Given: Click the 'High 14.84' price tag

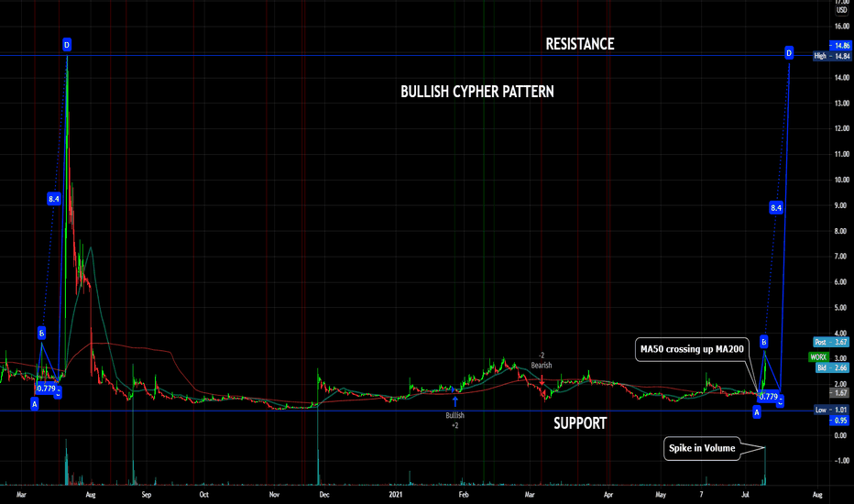Looking at the screenshot, I should (832, 56).
